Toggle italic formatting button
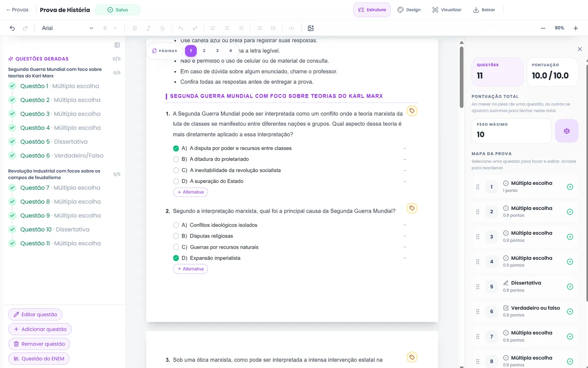This screenshot has height=368, width=588. click(149, 28)
